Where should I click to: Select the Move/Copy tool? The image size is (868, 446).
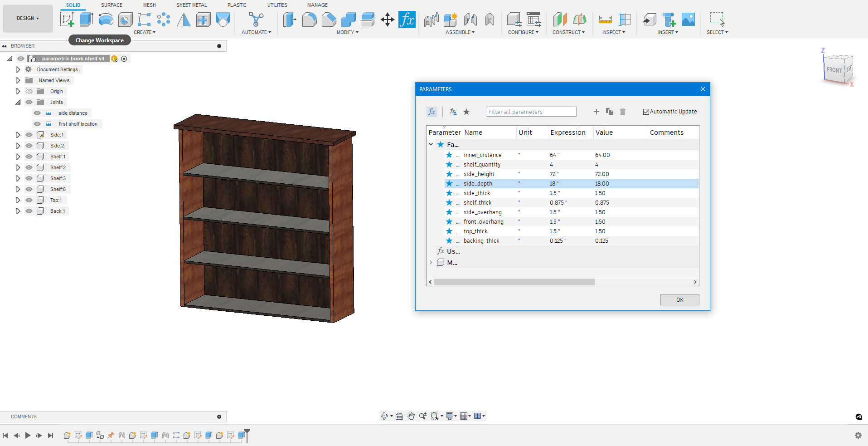387,19
